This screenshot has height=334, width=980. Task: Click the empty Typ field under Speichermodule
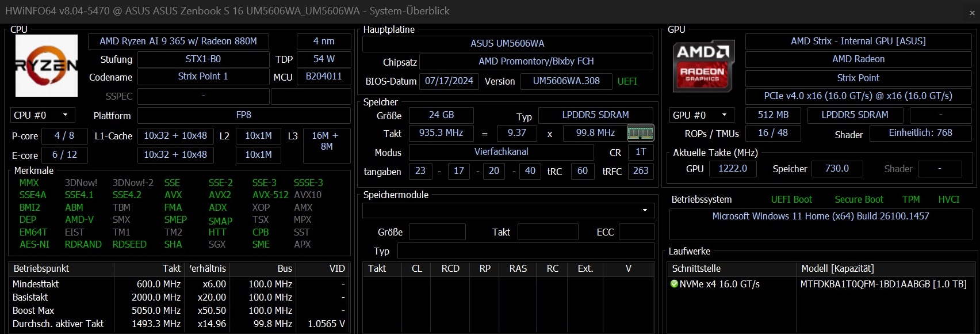click(526, 251)
